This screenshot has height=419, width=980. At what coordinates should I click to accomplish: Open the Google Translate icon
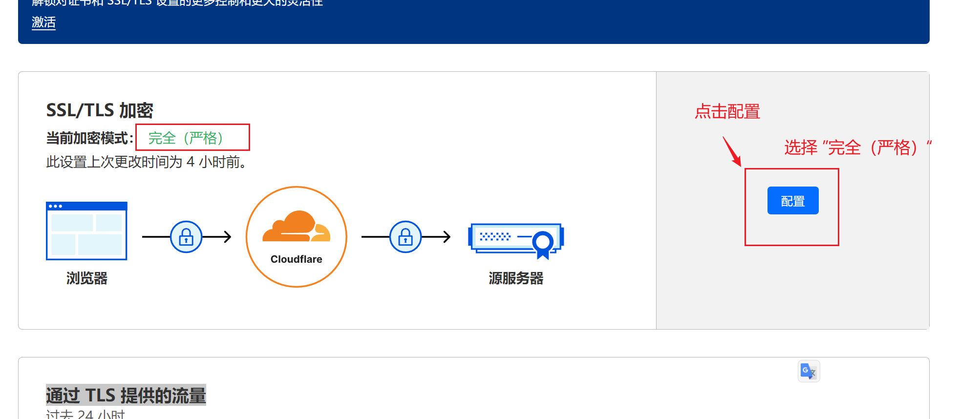[x=809, y=372]
